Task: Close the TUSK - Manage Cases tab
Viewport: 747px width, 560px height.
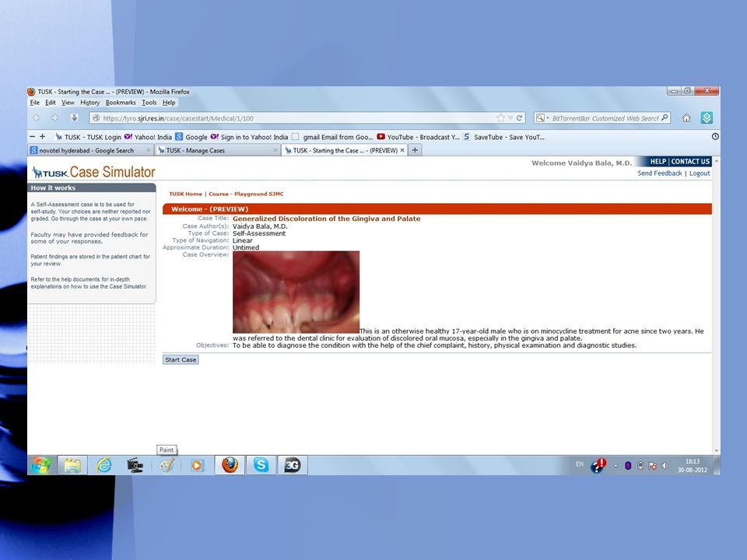Action: click(x=275, y=150)
